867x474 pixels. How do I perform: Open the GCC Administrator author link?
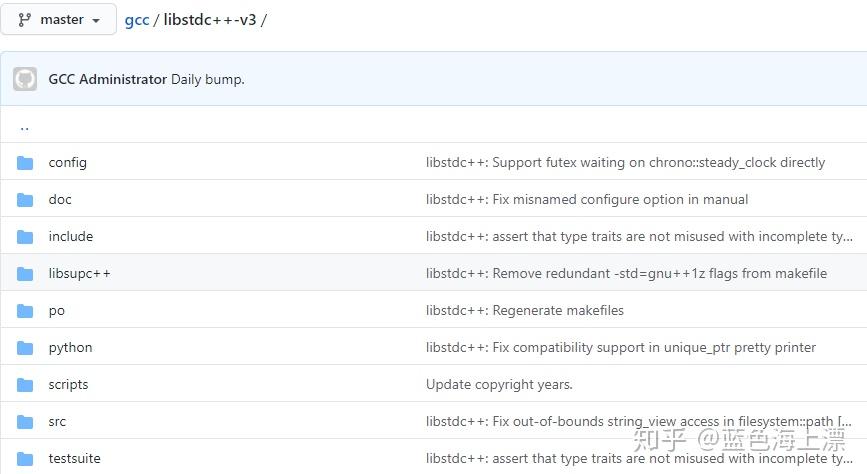coord(107,79)
